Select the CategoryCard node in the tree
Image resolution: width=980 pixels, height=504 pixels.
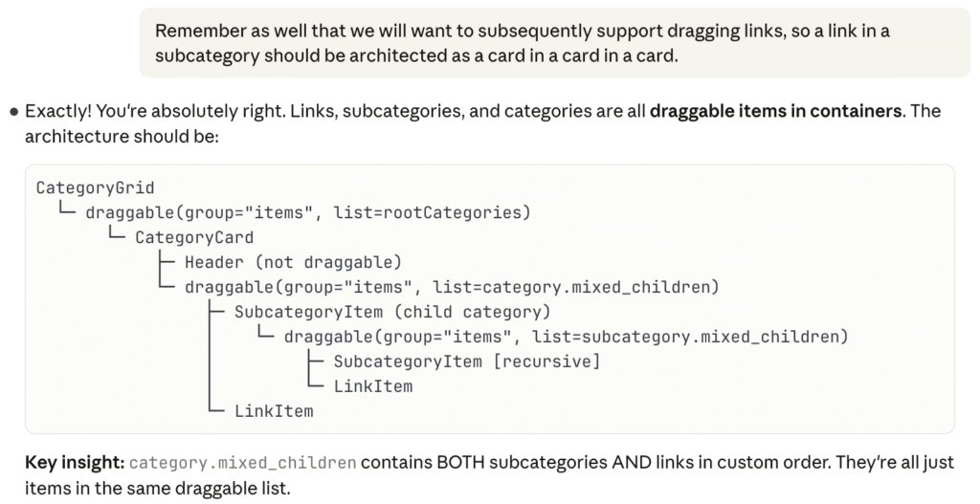coord(194,237)
